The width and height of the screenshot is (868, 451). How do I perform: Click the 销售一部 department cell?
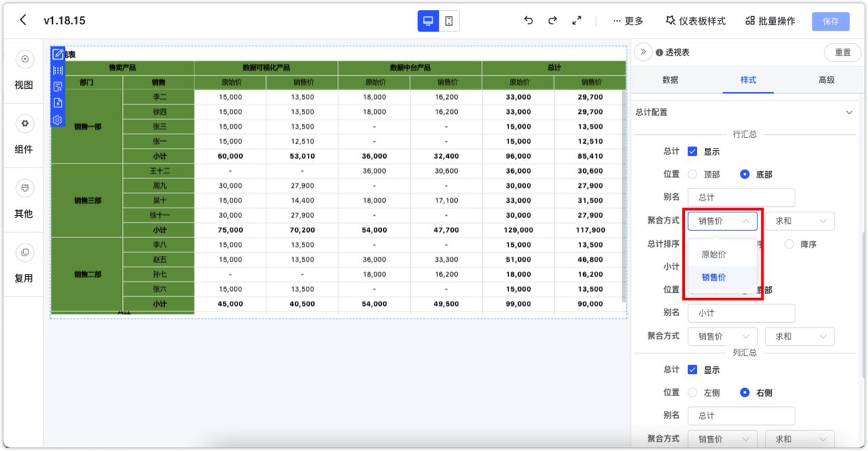point(87,127)
